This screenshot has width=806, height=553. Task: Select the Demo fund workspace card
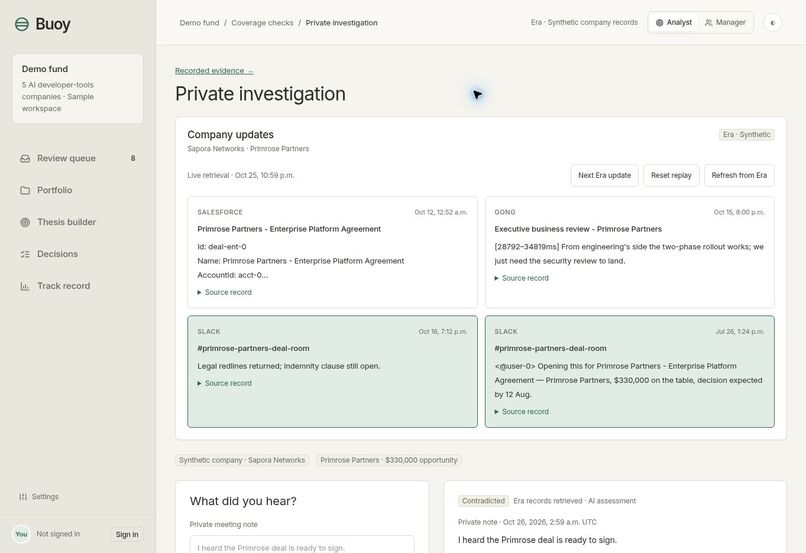(x=78, y=88)
